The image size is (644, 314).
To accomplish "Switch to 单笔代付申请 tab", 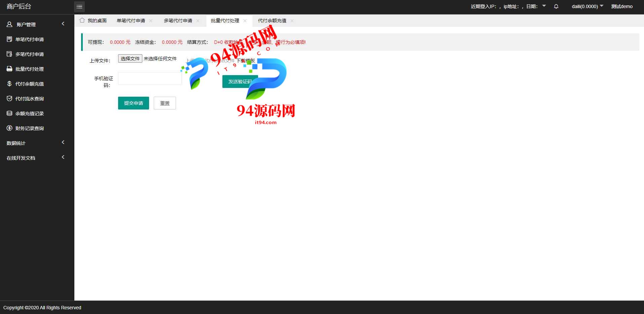I will [131, 21].
